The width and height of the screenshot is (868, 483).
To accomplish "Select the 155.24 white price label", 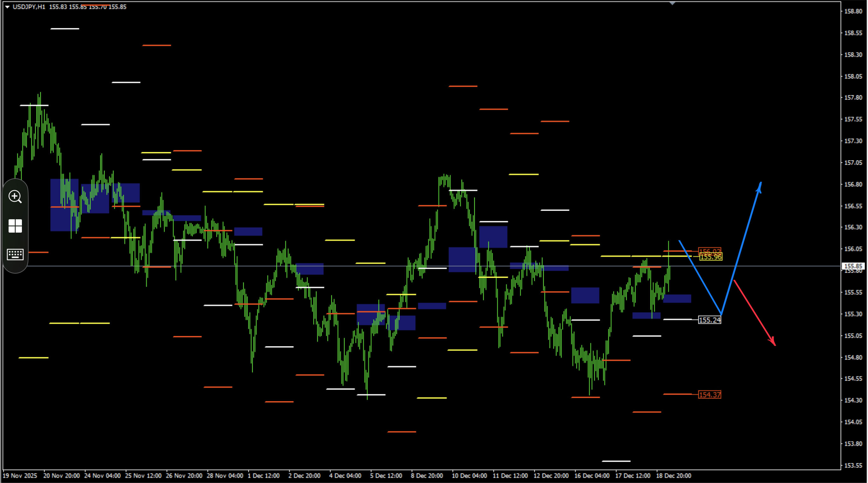I will point(710,320).
